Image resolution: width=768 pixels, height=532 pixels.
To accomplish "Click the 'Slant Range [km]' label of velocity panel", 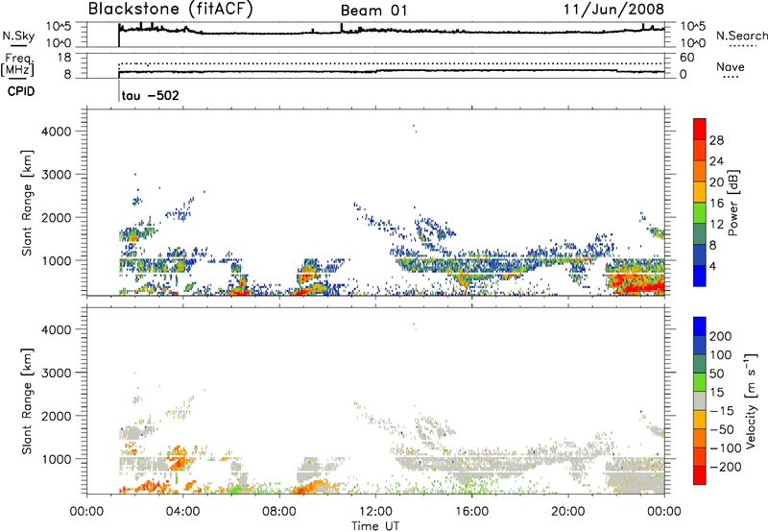I will tap(27, 401).
